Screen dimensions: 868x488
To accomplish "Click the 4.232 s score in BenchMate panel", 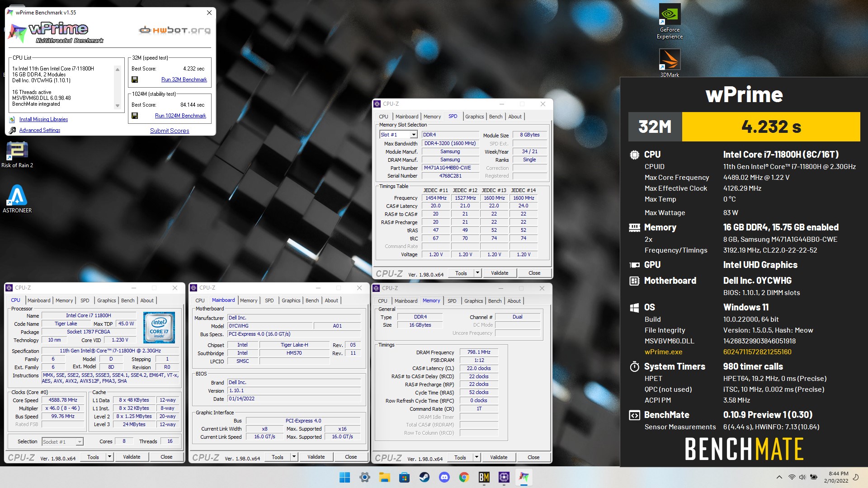I will point(771,127).
